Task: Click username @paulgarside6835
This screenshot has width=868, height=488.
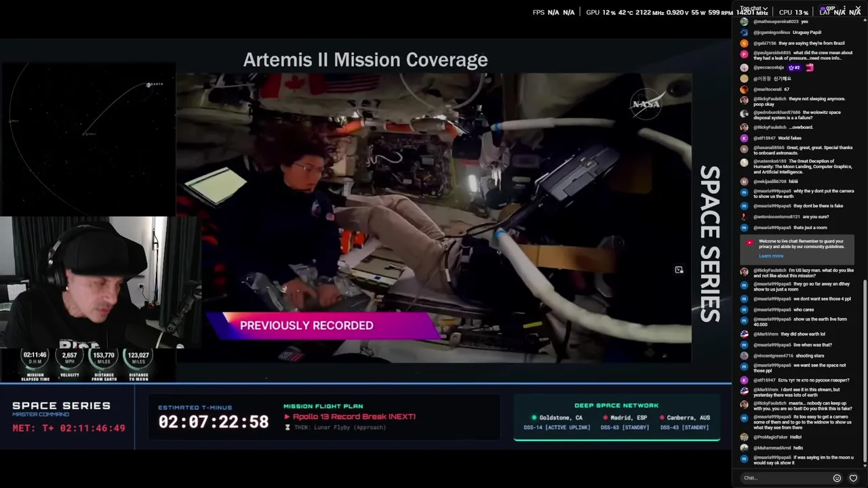Action: point(772,53)
